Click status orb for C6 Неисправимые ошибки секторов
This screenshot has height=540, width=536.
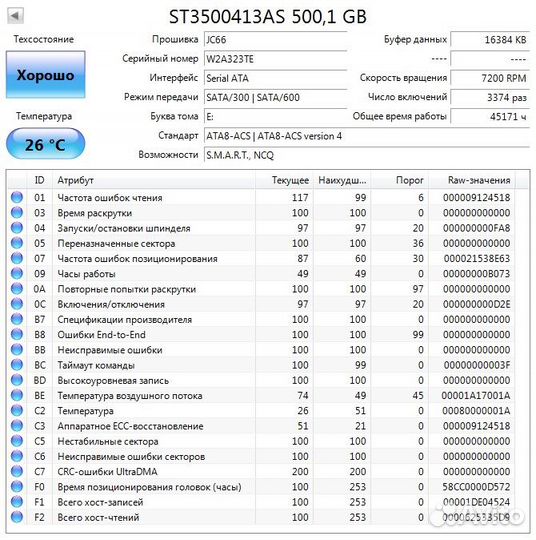coord(17,456)
